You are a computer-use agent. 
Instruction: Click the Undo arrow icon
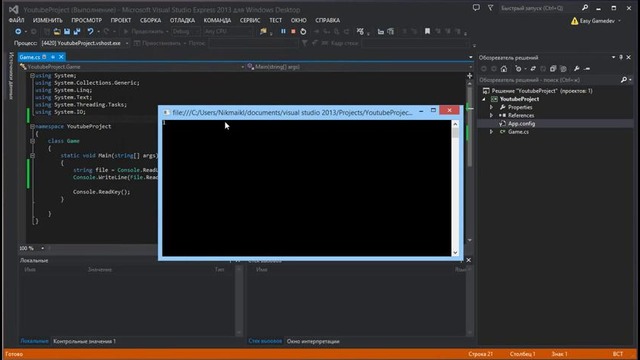(x=90, y=31)
